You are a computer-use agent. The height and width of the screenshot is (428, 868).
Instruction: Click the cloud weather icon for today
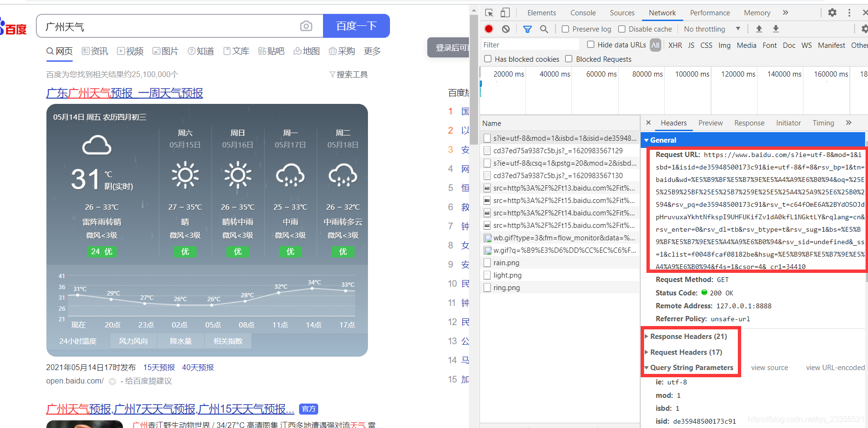click(97, 145)
